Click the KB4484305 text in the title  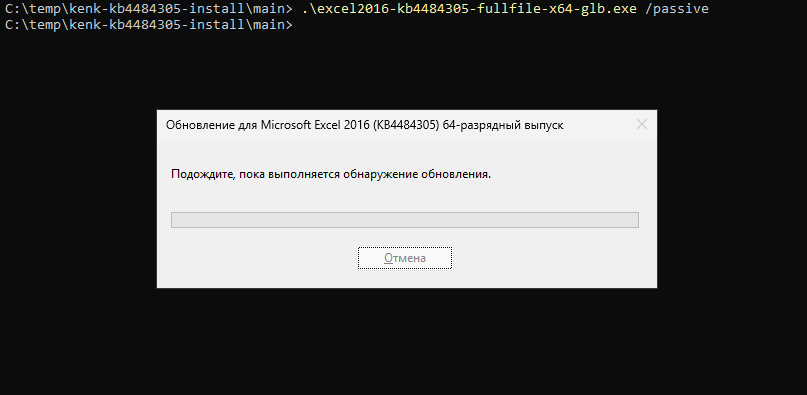pyautogui.click(x=405, y=125)
